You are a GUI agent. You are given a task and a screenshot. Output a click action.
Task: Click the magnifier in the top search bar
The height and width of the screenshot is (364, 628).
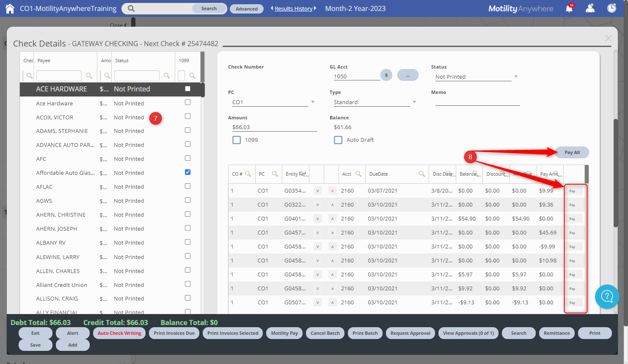131,8
